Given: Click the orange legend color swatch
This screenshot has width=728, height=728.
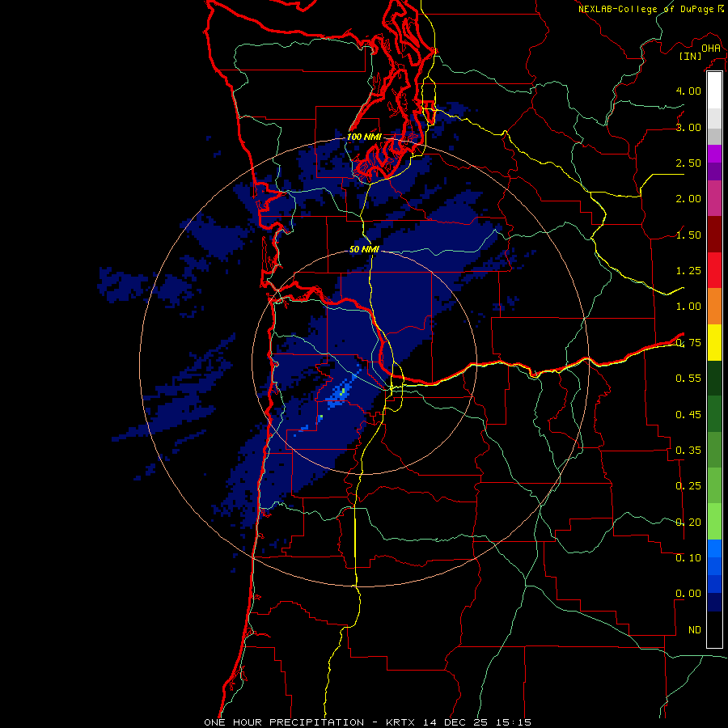Looking at the screenshot, I should [714, 306].
